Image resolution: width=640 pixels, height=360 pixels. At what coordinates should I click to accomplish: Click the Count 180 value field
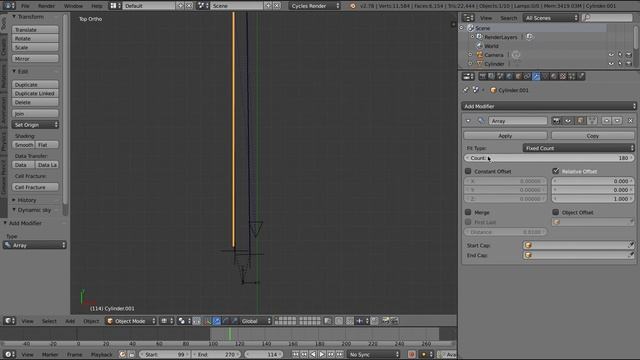549,158
